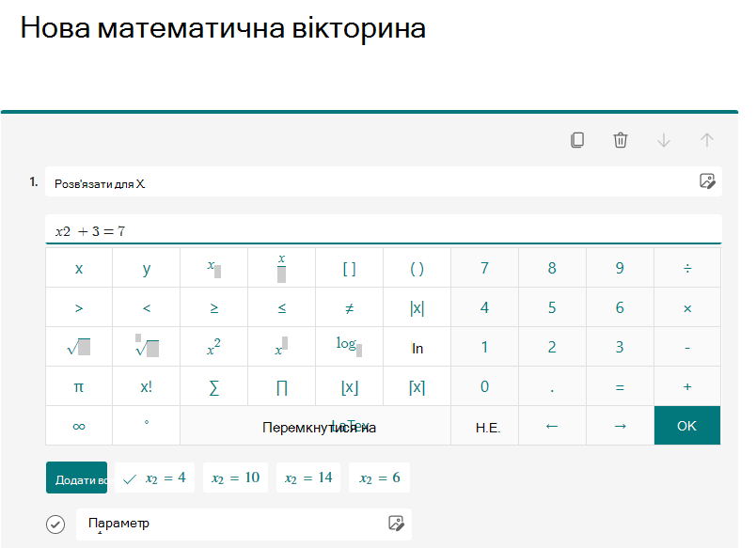Insert the nth root key

click(x=147, y=347)
